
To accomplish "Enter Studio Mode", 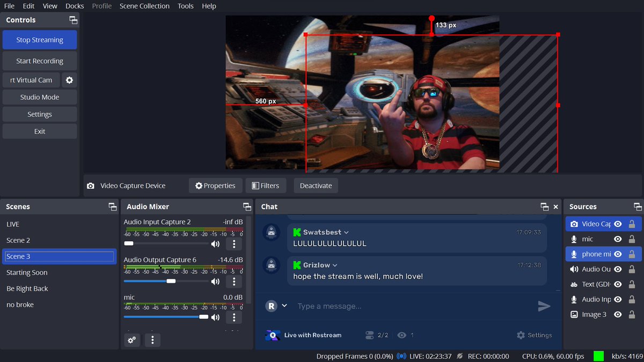I will 40,97.
